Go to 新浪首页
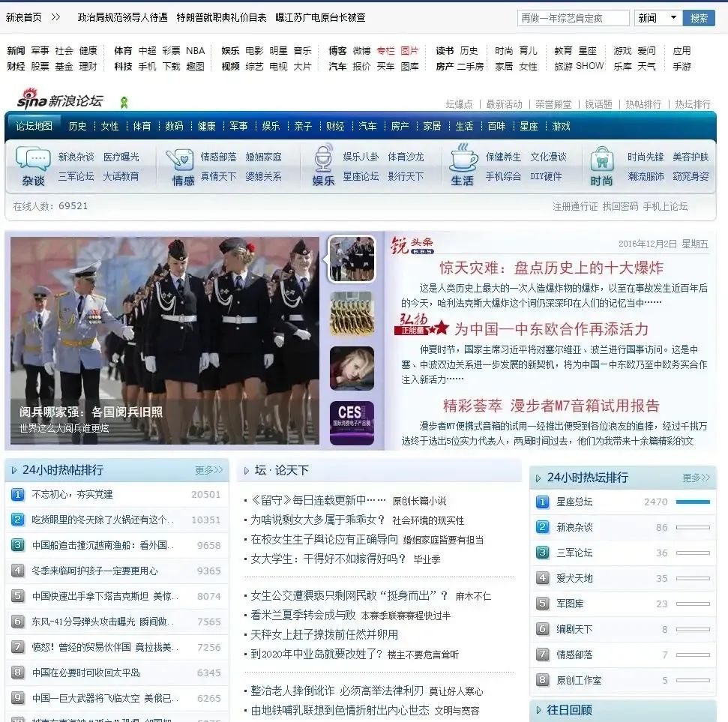Viewport: 728px width, 722px height. tap(24, 18)
